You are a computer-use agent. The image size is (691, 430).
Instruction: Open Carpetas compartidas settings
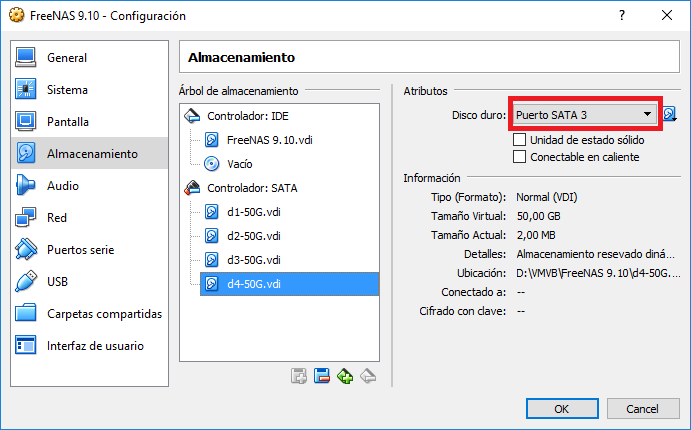coord(89,314)
